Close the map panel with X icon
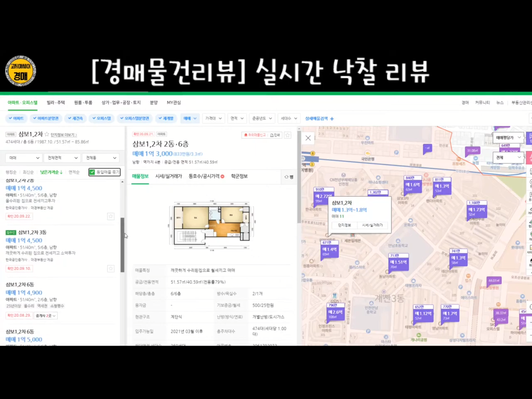Viewport: 532px width, 399px height. point(308,138)
